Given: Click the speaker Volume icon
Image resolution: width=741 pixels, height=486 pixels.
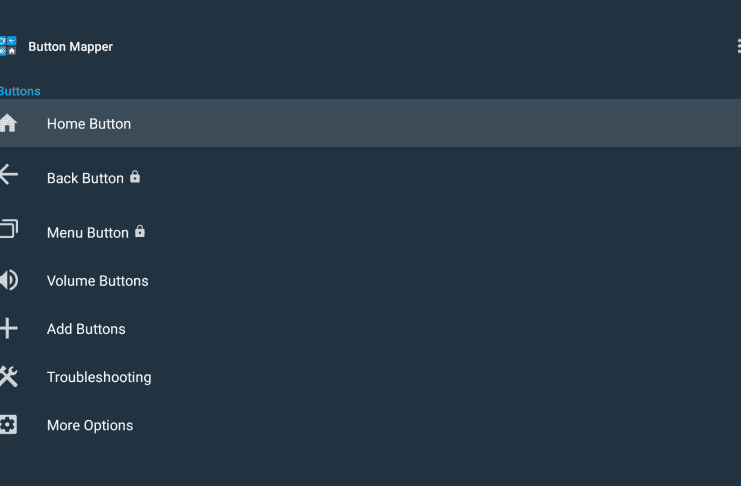Looking at the screenshot, I should coord(9,280).
